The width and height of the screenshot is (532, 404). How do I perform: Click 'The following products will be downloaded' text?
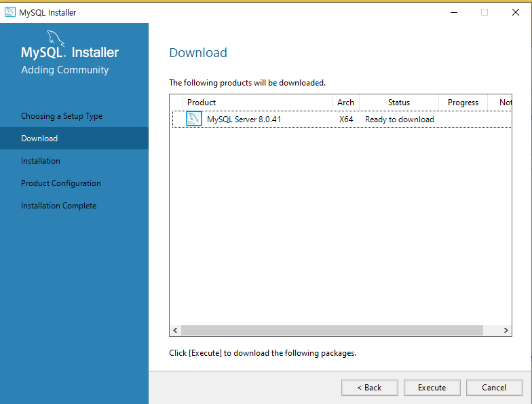click(x=247, y=83)
